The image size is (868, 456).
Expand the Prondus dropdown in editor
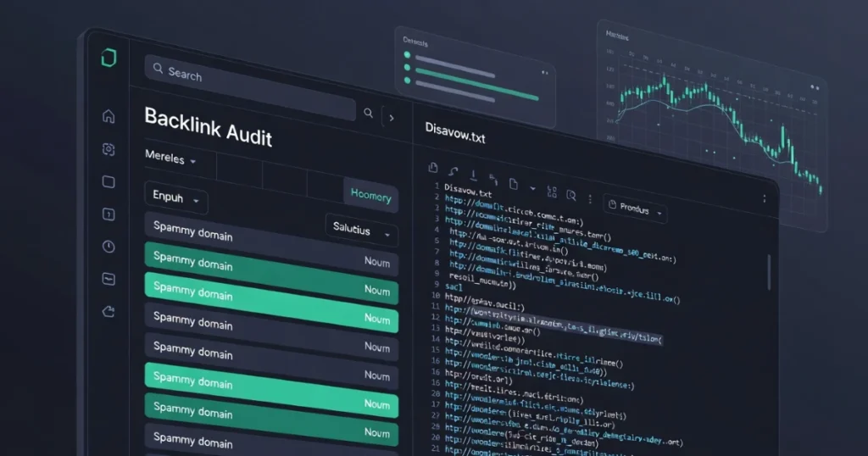[635, 208]
